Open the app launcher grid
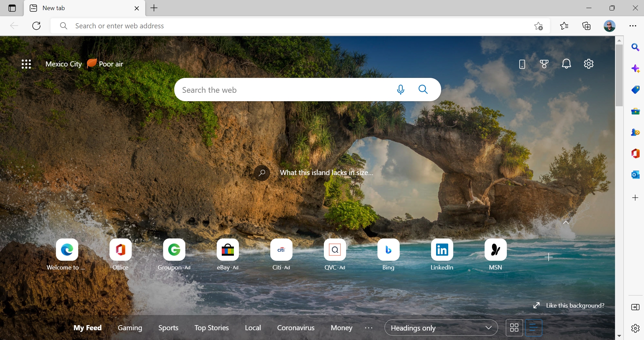This screenshot has height=340, width=644. click(x=26, y=64)
